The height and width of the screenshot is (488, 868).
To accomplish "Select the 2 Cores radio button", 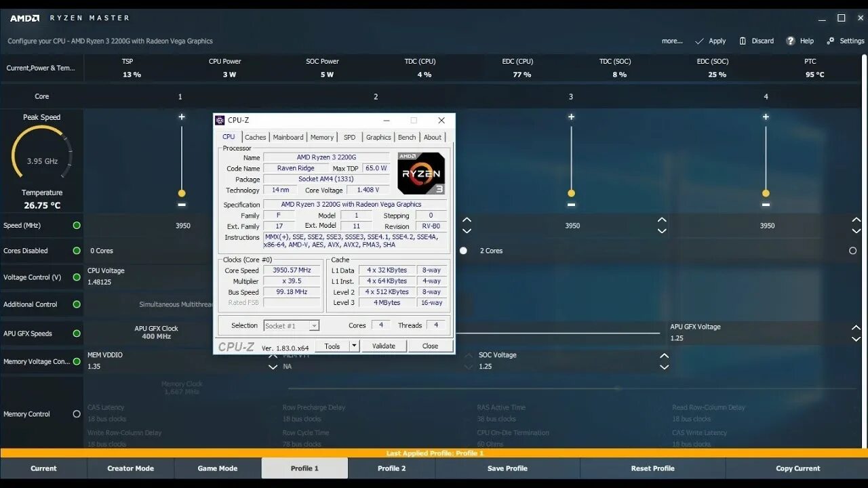I will pos(463,251).
